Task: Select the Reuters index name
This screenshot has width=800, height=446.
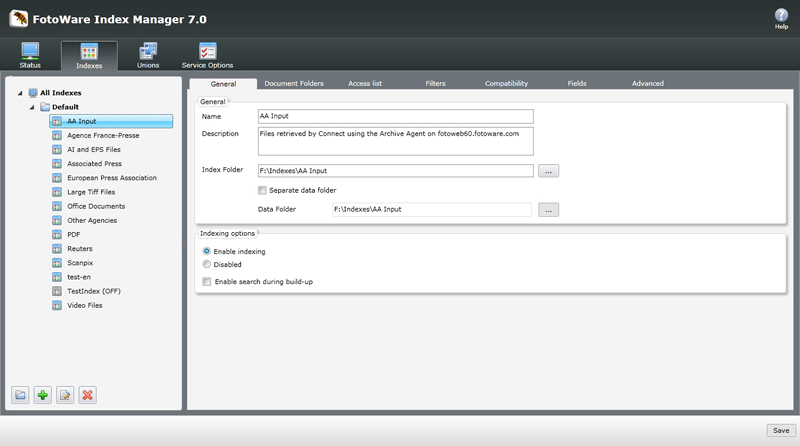Action: tap(80, 249)
